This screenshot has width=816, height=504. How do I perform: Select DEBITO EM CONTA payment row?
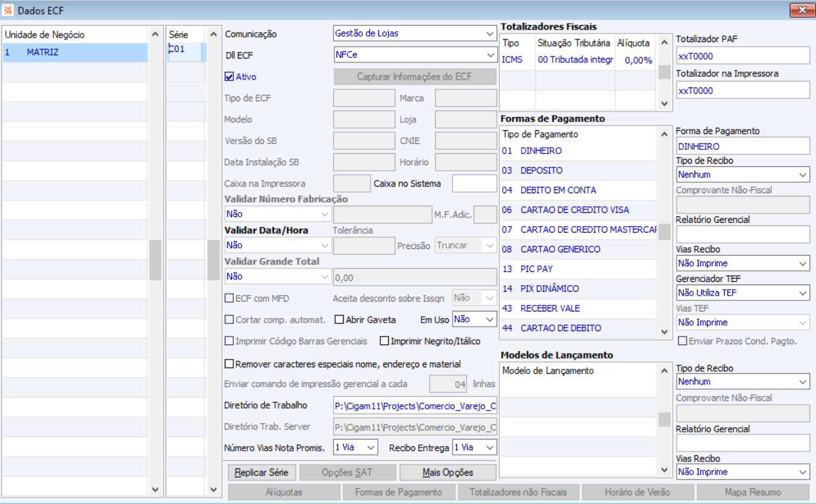coord(579,190)
